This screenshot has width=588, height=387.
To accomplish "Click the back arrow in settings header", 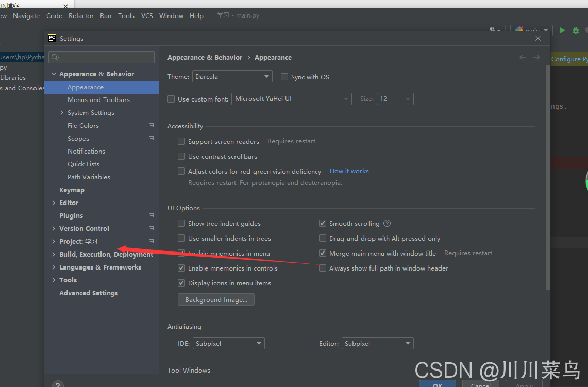I will (x=523, y=57).
